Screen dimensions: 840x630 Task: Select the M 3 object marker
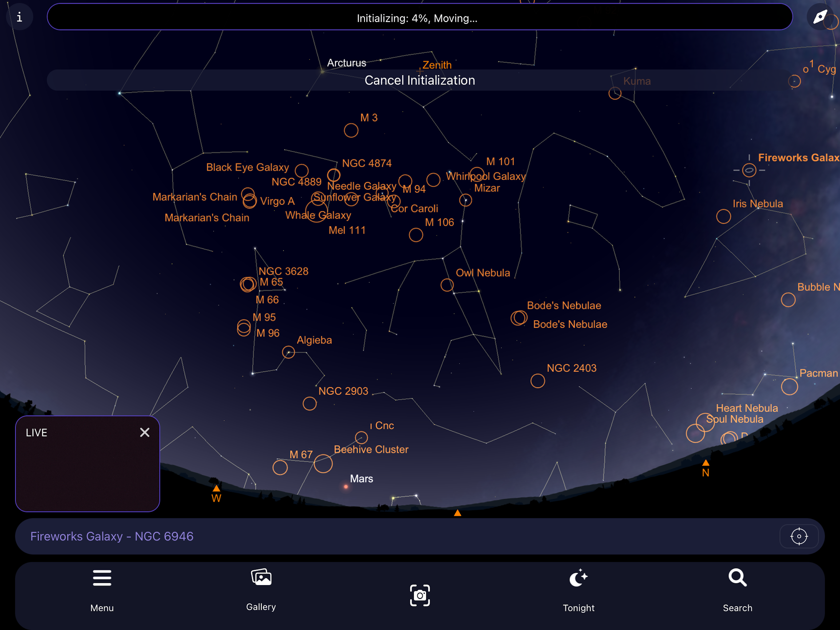(351, 130)
